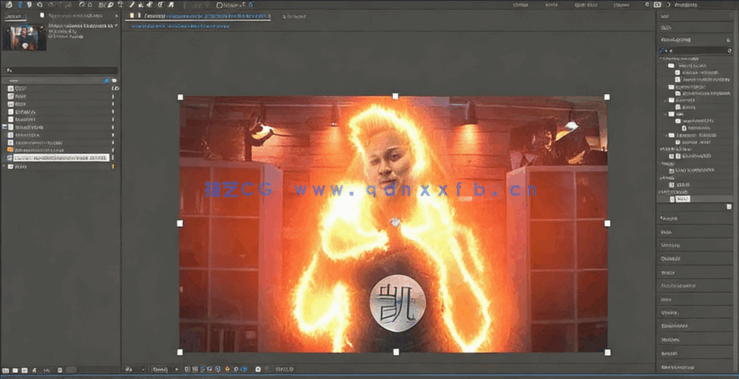Click the footage thumbnail in the Project panel

(x=25, y=37)
